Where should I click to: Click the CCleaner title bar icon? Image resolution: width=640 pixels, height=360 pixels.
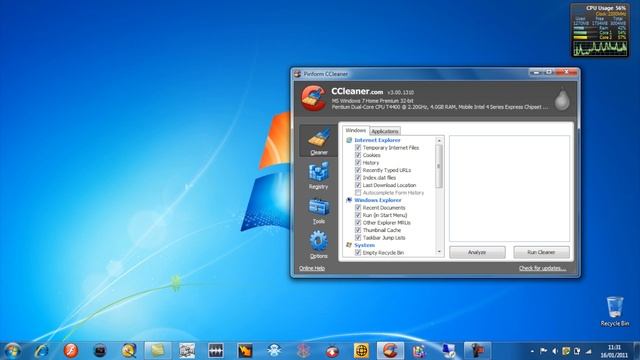pos(298,74)
